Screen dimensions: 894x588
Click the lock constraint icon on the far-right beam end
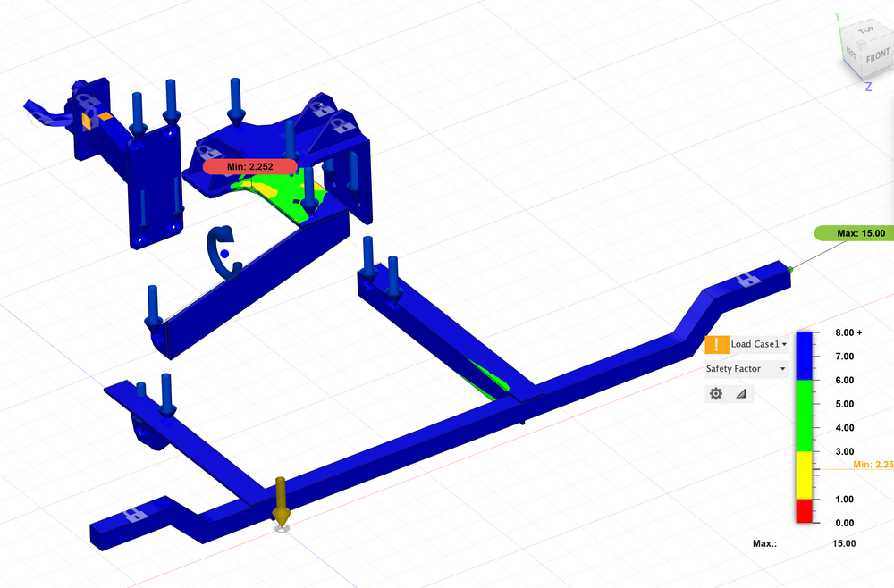pos(746,280)
